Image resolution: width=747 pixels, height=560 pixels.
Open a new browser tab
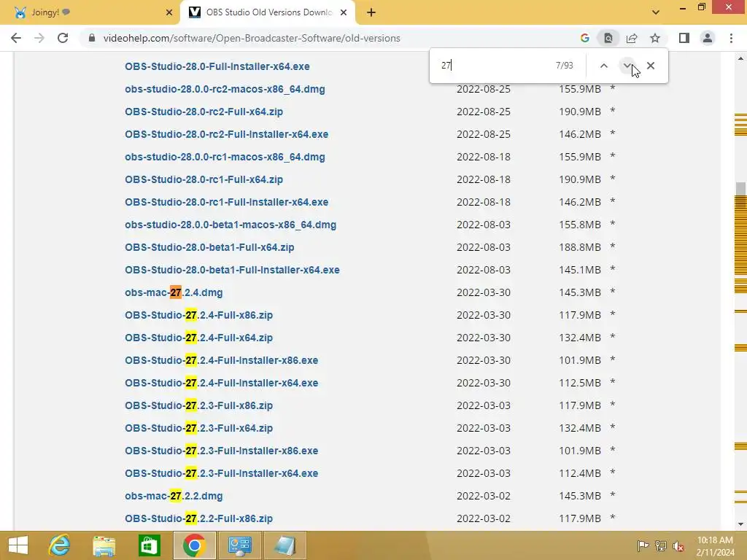(371, 12)
